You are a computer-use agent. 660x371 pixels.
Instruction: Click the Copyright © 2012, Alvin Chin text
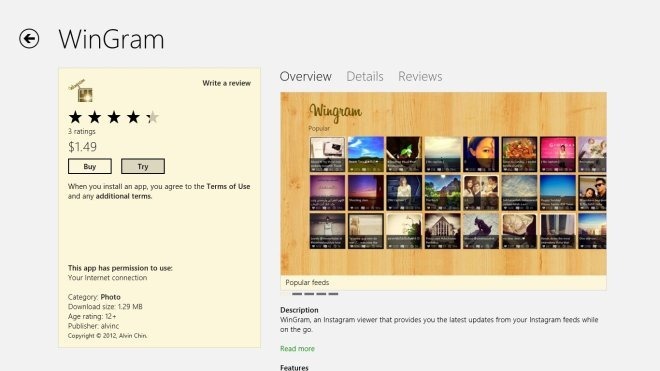(x=107, y=336)
